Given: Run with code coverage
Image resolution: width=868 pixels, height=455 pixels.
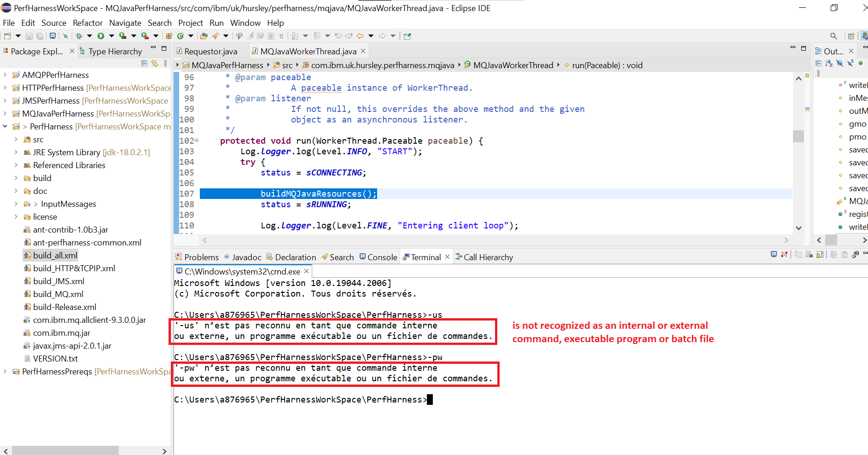Looking at the screenshot, I should [x=122, y=35].
